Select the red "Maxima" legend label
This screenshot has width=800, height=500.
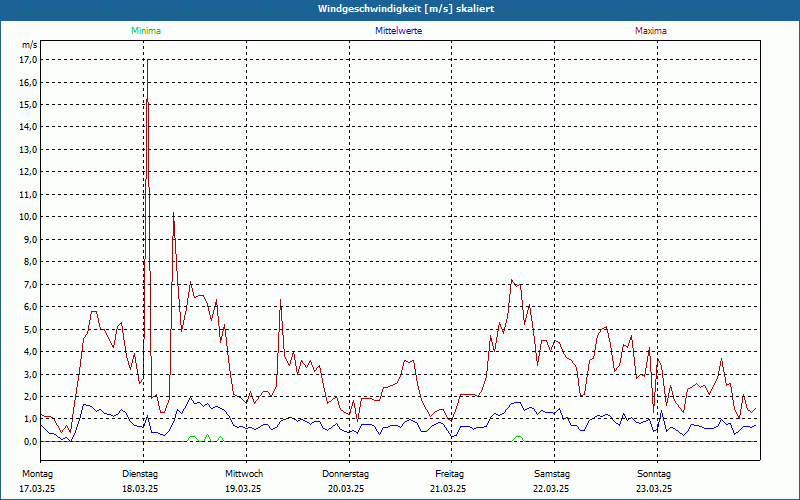point(651,31)
